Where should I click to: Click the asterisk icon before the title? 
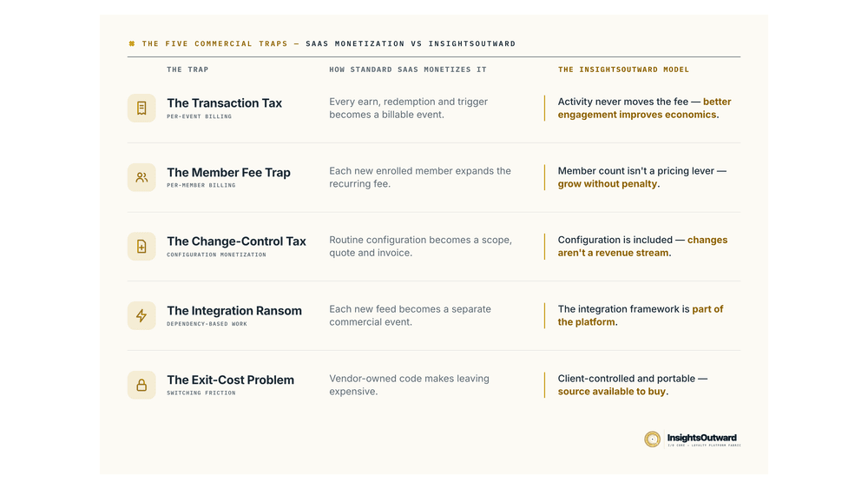point(132,43)
